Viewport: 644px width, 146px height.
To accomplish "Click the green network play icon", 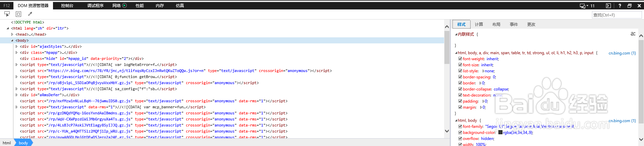I will [x=124, y=5].
